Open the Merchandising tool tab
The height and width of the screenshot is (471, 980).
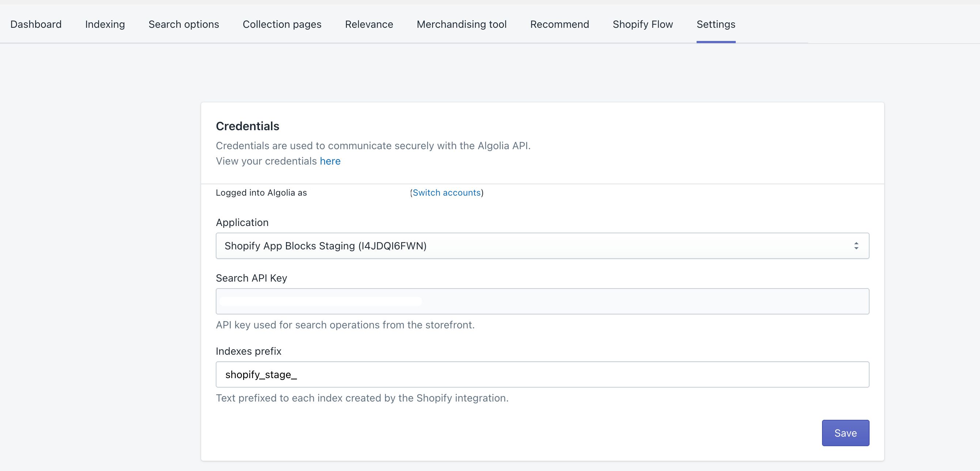[x=461, y=24]
